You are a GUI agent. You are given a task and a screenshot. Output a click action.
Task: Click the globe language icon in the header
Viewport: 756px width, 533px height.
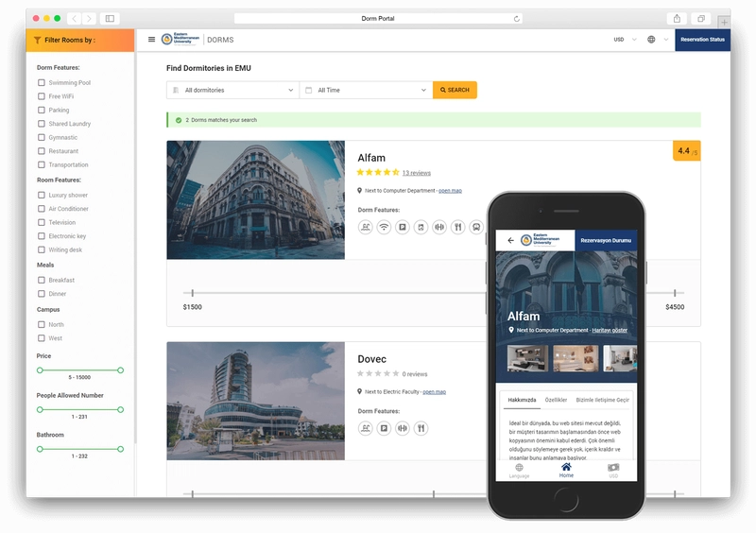coord(651,40)
